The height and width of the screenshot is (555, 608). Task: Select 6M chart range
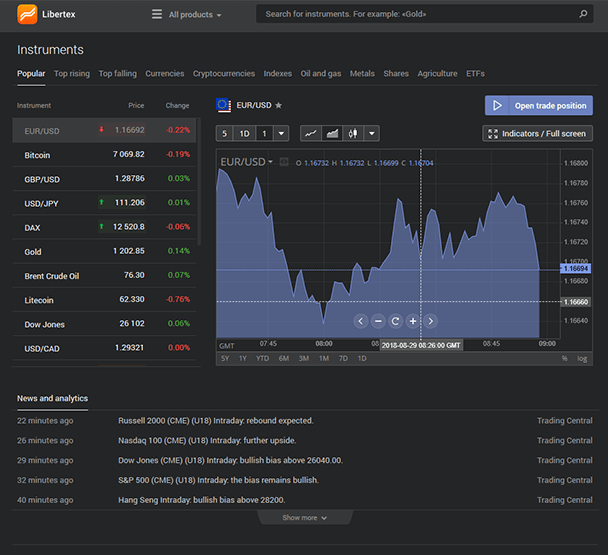click(x=284, y=358)
